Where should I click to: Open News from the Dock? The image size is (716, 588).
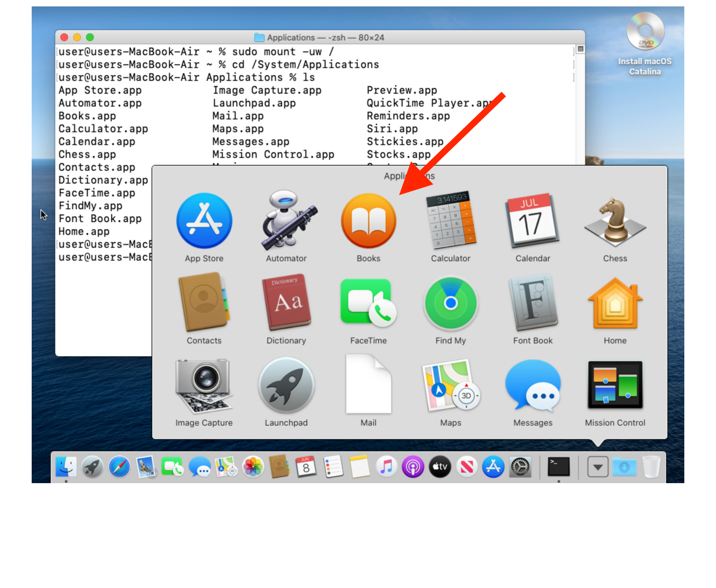coord(467,466)
